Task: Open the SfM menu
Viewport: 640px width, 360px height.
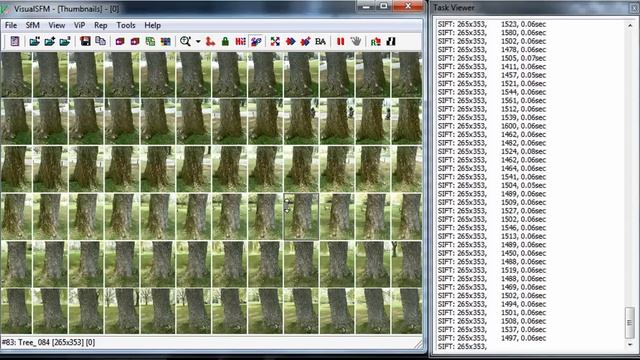Action: point(33,25)
